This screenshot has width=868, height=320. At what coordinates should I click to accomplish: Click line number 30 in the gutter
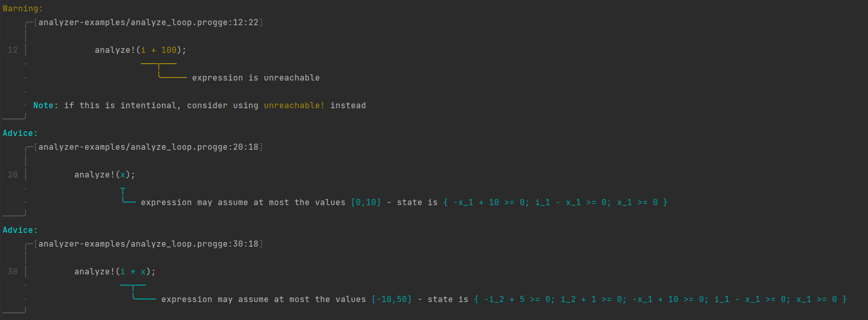point(13,272)
